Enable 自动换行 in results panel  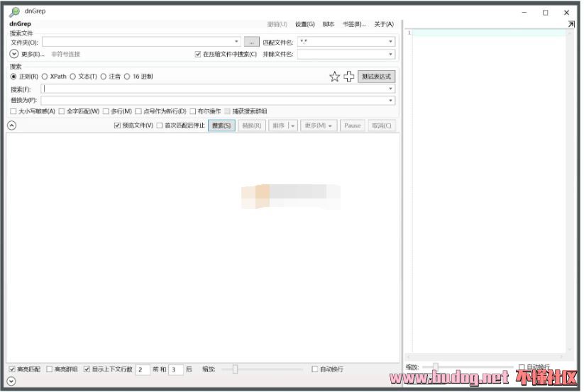pos(316,371)
